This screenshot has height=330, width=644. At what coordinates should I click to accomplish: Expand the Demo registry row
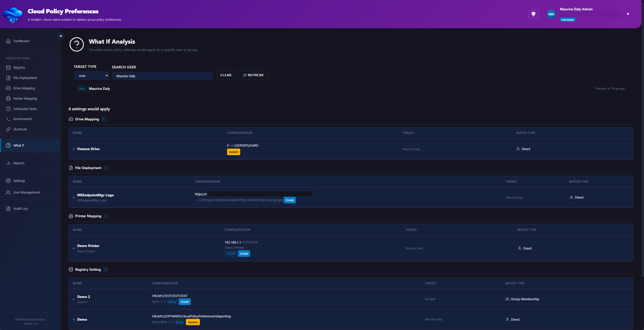point(74,319)
